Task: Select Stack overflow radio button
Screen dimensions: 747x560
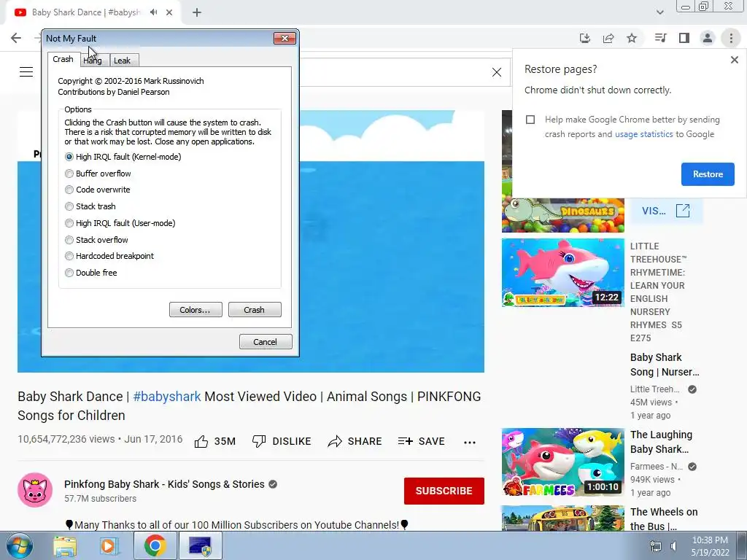Action: 69,239
